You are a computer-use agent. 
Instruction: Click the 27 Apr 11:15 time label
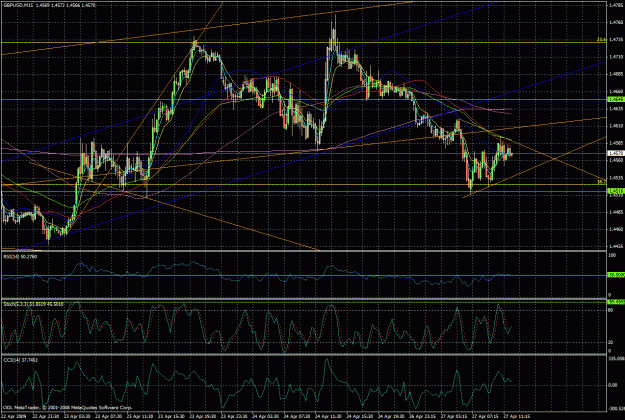516,415
